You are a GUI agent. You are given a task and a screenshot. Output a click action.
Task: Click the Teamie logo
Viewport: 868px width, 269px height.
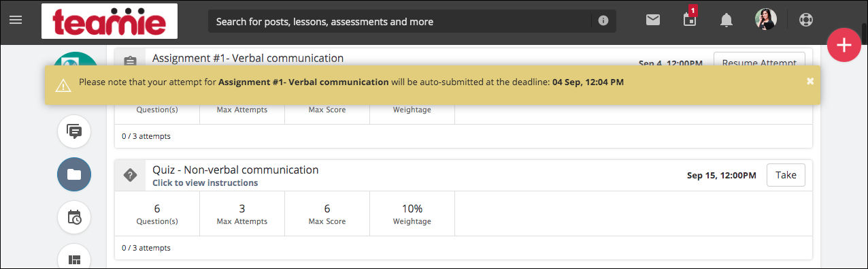110,21
